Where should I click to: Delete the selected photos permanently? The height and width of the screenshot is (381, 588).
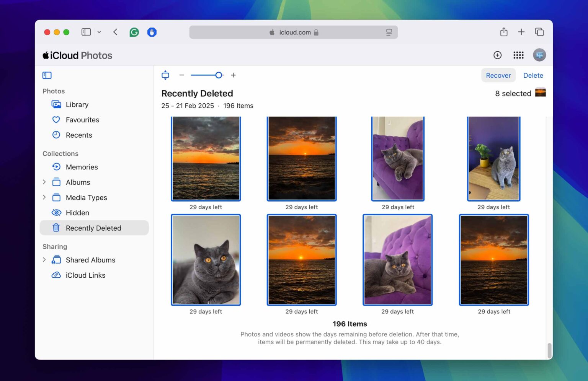pyautogui.click(x=533, y=75)
